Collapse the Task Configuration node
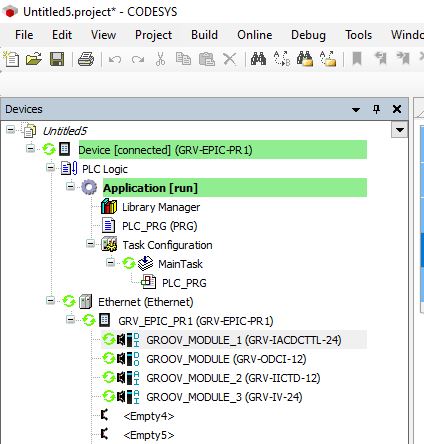Viewport: 424px width, 444px height. 90,244
